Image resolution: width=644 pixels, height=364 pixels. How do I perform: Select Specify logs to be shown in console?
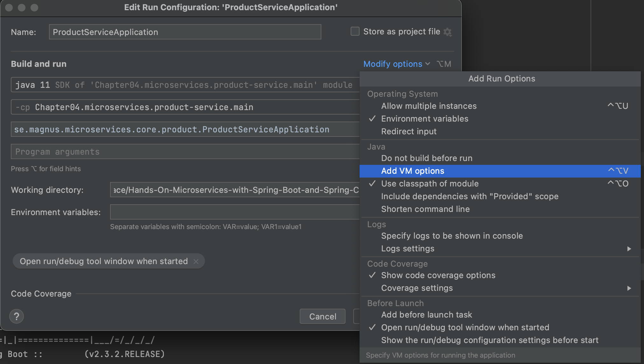click(451, 235)
